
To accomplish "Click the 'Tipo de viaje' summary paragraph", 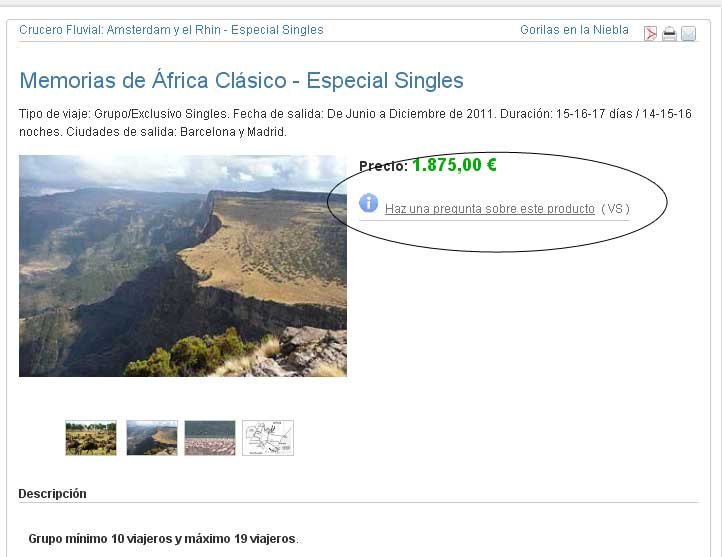I will (x=355, y=122).
